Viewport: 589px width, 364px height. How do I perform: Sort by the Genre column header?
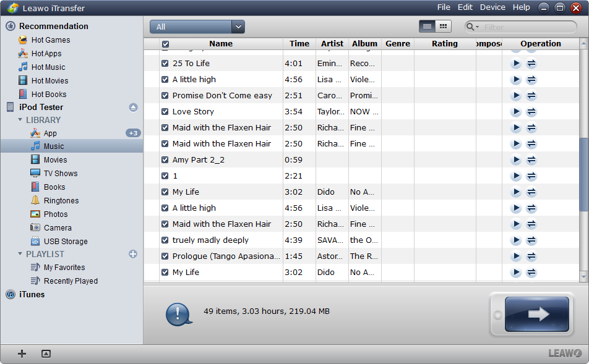coord(398,43)
